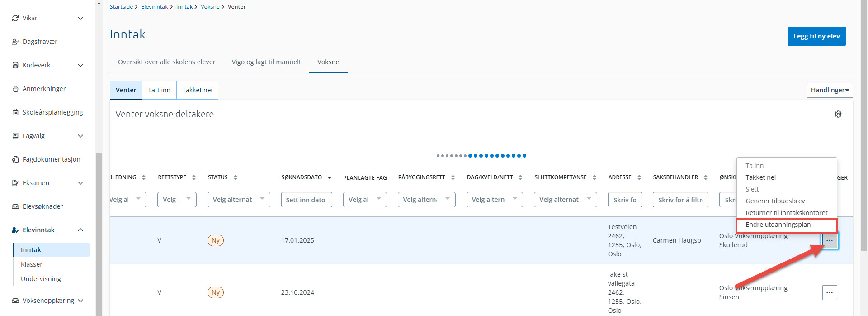The height and width of the screenshot is (316, 868).
Task: Open table settings gear icon
Action: 838,114
